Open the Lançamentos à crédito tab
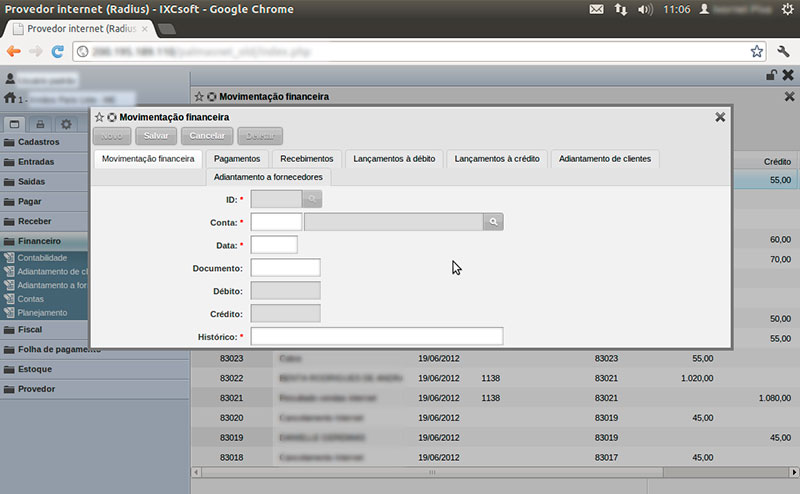800x494 pixels. pyautogui.click(x=497, y=159)
